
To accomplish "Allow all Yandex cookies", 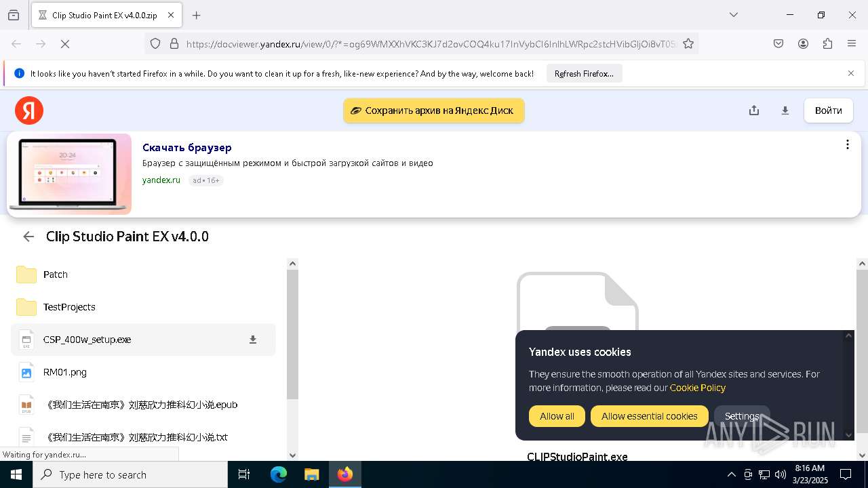I will click(x=557, y=416).
